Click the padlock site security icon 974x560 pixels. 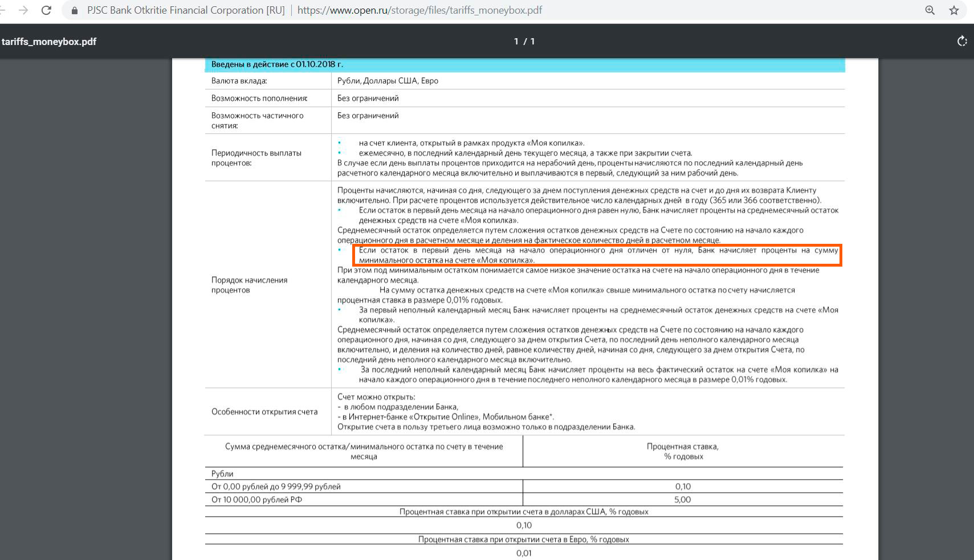tap(75, 10)
